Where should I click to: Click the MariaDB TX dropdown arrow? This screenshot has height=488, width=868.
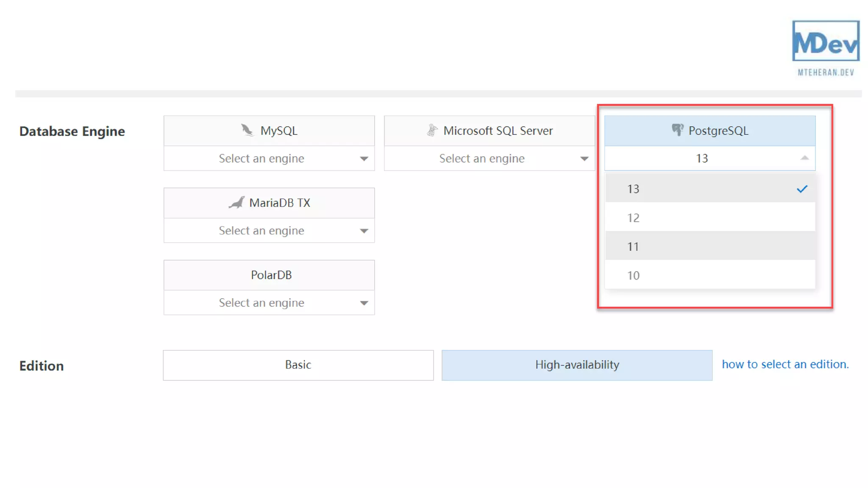[364, 231]
